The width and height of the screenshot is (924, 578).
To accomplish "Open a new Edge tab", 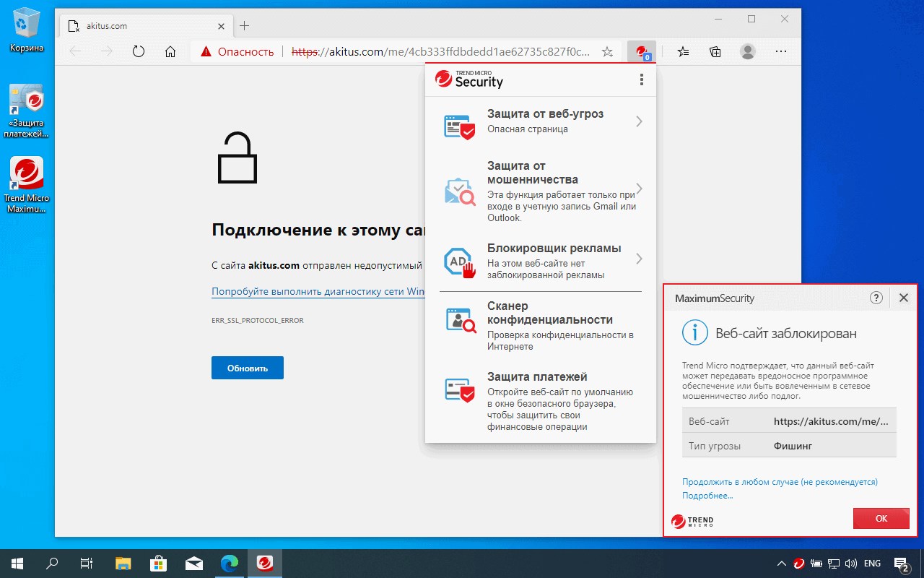I will (245, 26).
